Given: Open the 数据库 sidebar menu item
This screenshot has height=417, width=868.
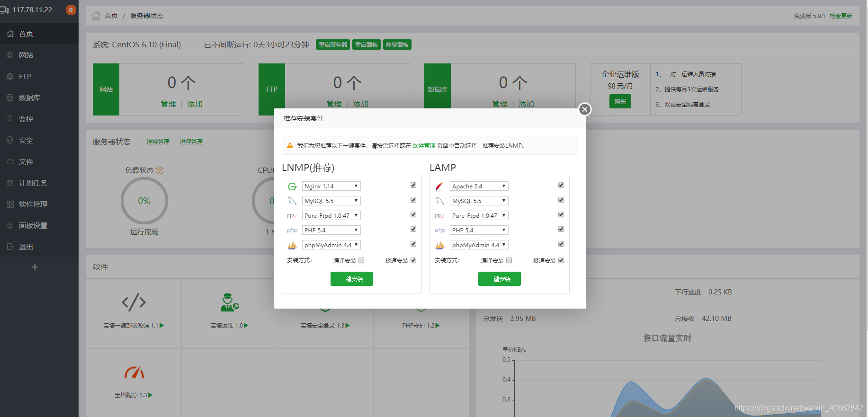Looking at the screenshot, I should click(39, 98).
